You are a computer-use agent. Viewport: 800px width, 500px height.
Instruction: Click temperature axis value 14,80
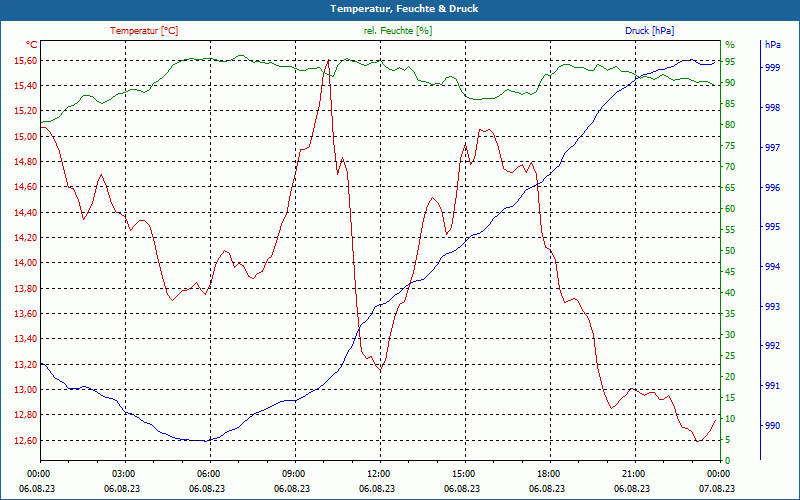pos(26,162)
